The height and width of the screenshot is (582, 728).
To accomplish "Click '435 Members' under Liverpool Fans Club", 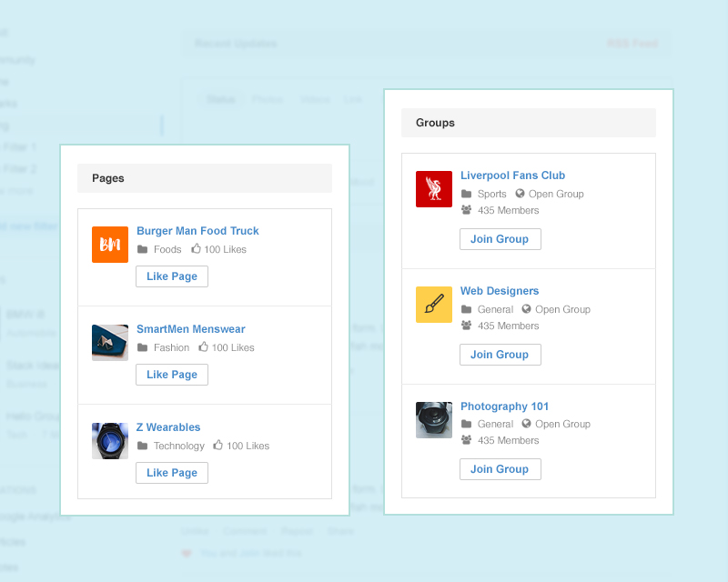I will click(x=509, y=210).
